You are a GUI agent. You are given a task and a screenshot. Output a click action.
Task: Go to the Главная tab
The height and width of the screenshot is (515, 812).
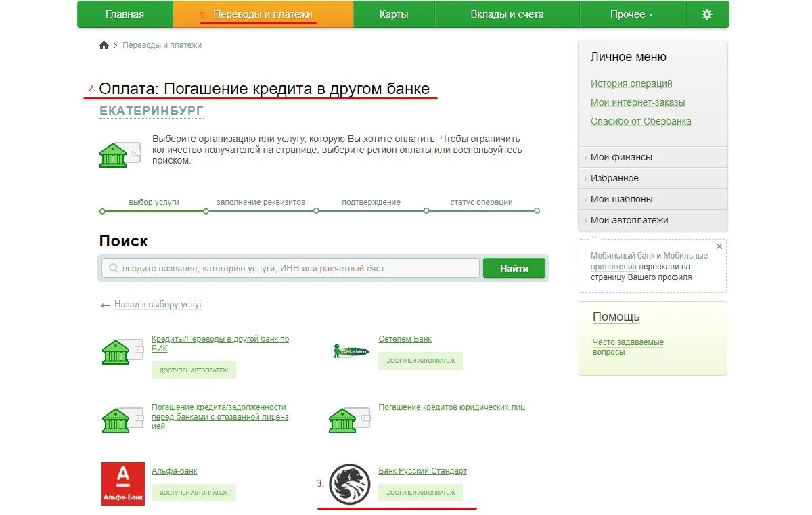125,14
